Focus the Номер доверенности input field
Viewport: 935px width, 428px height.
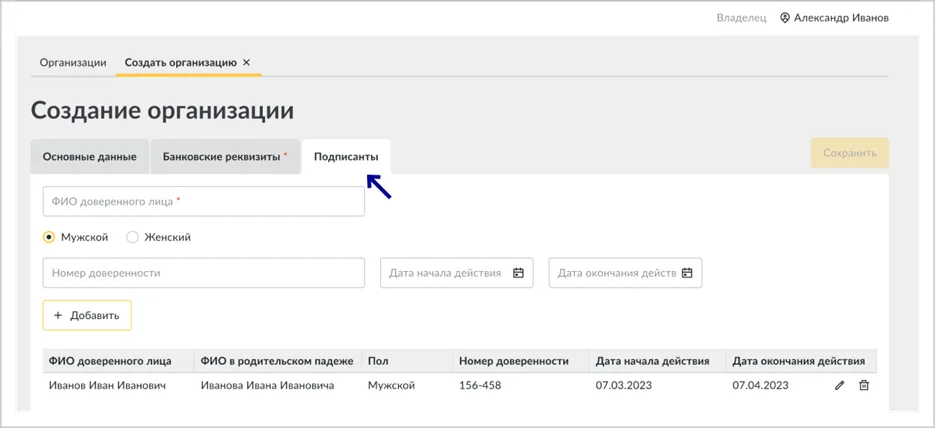click(204, 273)
